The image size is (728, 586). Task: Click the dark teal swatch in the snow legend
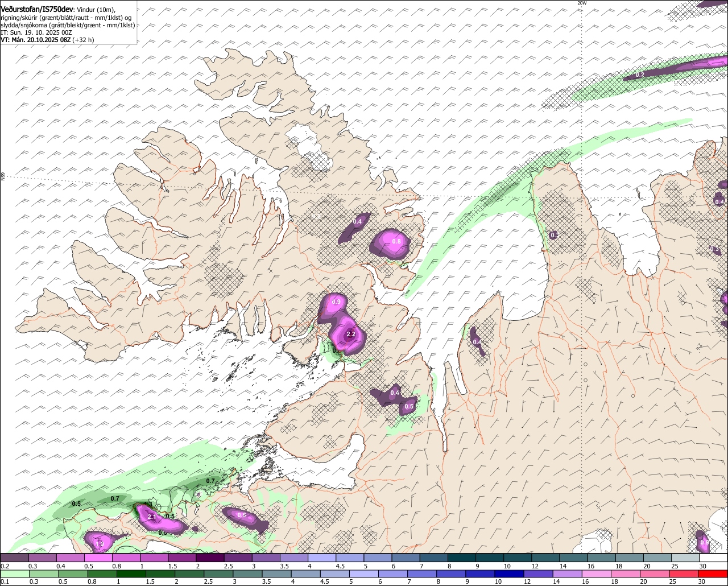click(462, 558)
